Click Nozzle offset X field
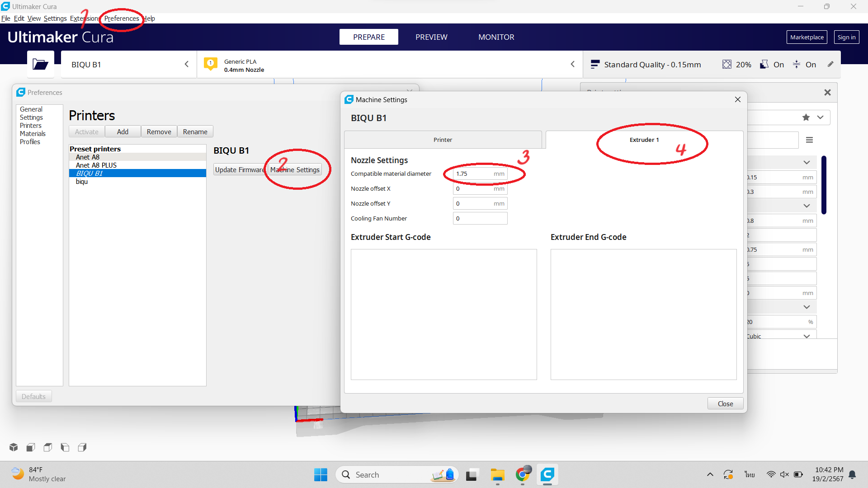This screenshot has width=868, height=488. click(x=480, y=188)
